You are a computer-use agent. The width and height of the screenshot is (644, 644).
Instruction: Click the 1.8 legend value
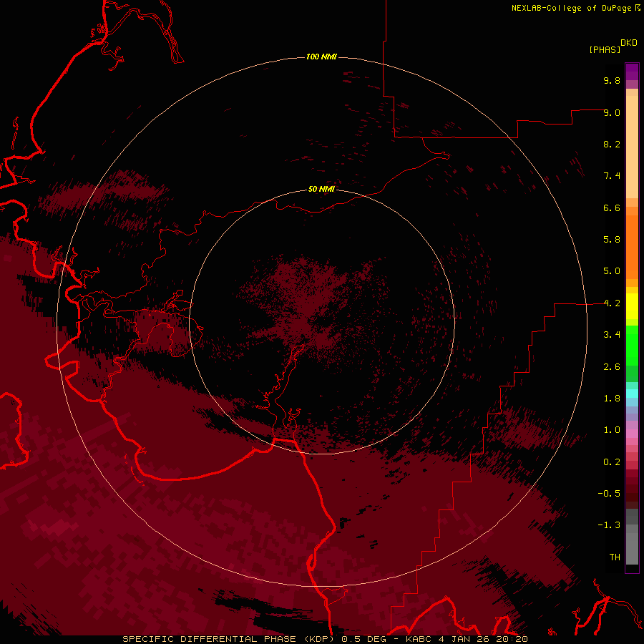click(x=612, y=399)
